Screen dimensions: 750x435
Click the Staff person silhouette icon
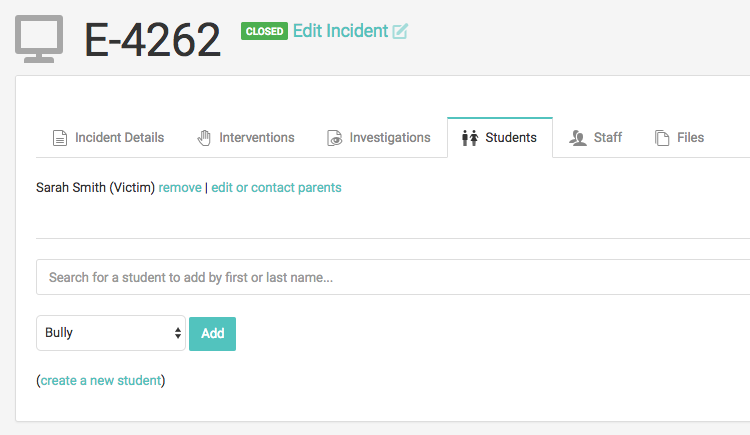578,138
